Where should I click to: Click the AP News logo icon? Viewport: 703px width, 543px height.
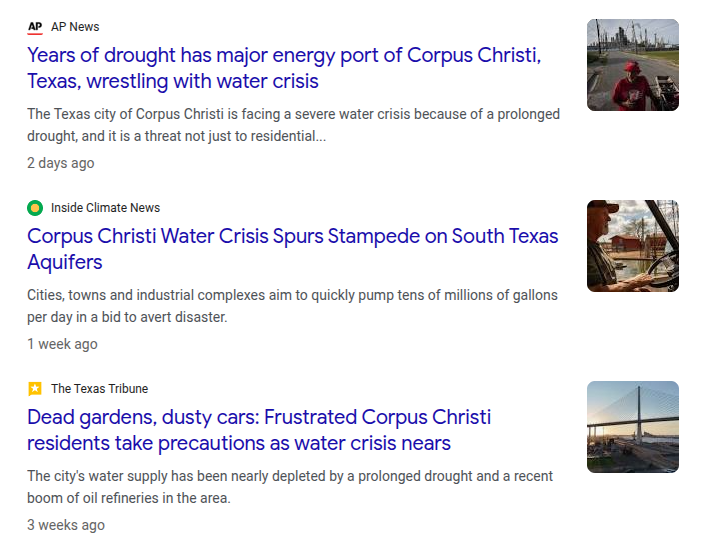[35, 27]
